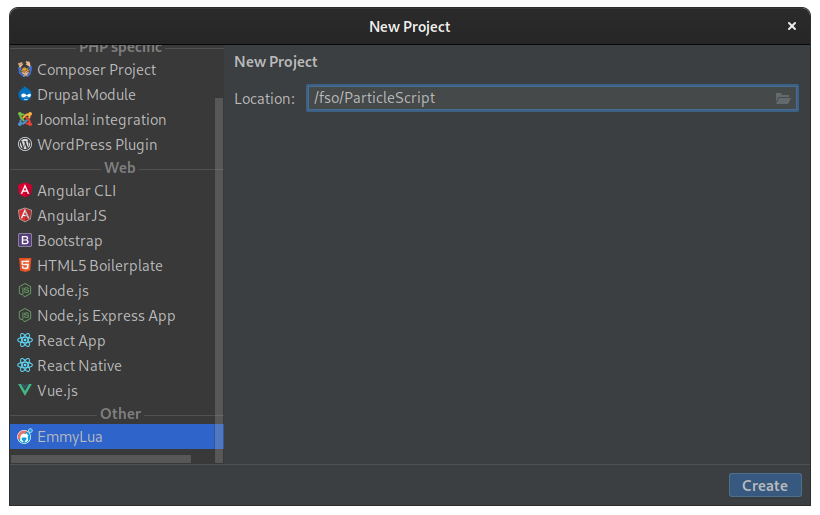Choose React Native project template
The image size is (820, 515).
click(79, 366)
